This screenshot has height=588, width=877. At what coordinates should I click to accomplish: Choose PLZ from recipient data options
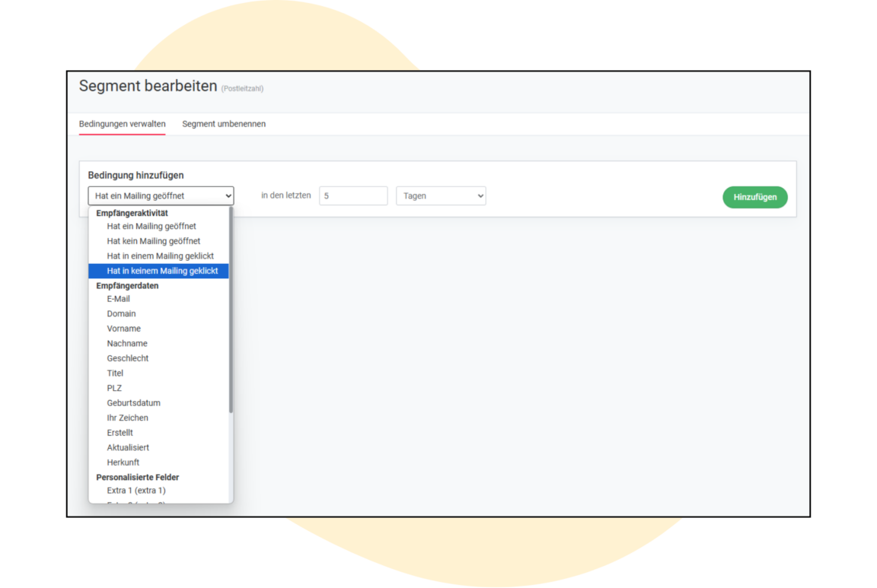[114, 388]
